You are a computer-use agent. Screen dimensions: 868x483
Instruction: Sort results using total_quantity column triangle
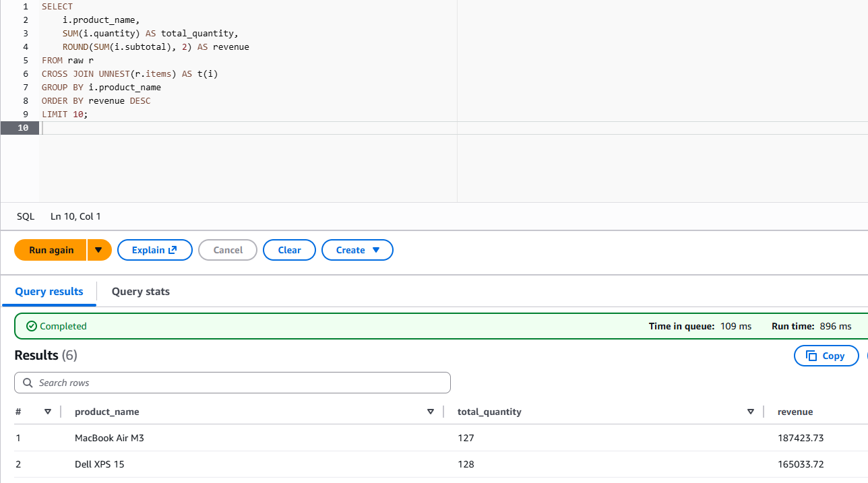coord(751,412)
